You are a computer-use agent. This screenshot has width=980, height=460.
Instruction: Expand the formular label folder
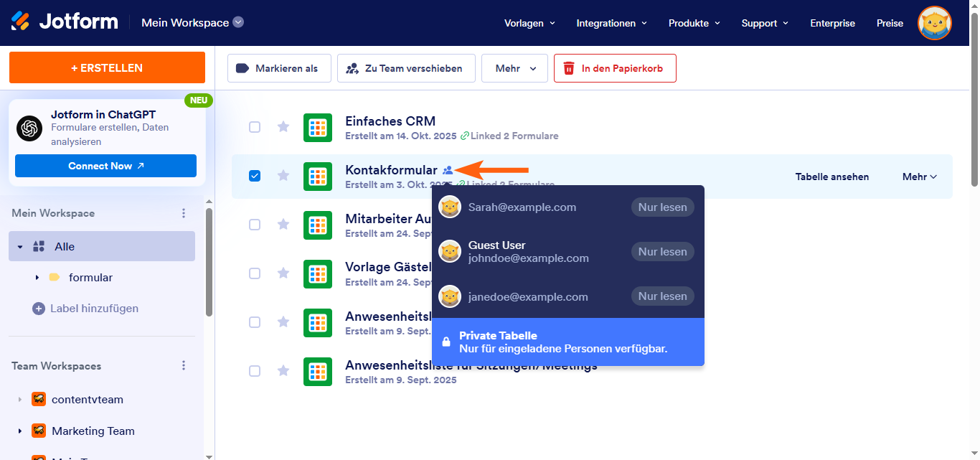37,278
